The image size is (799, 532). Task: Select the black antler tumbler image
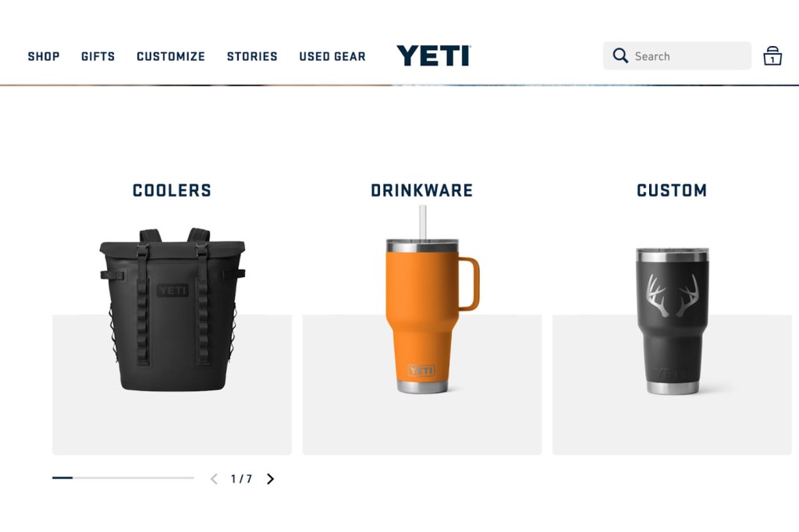(x=672, y=321)
